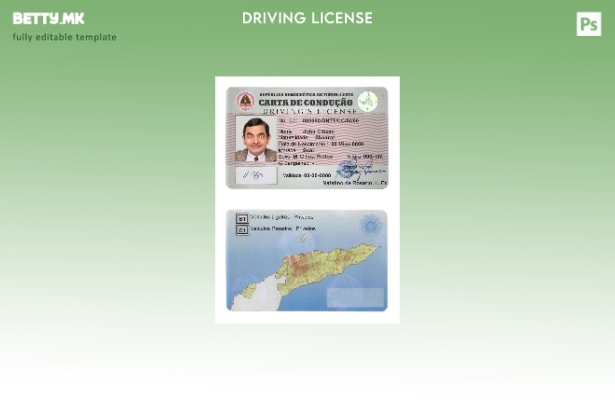This screenshot has height=400, width=615.
Task: Click the round hologram seal on front card
Action: coord(368,101)
